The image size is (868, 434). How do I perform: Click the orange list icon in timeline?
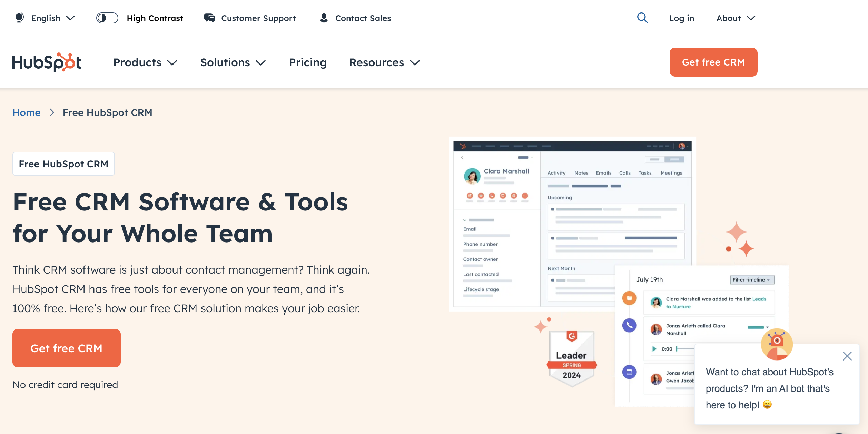pyautogui.click(x=629, y=298)
